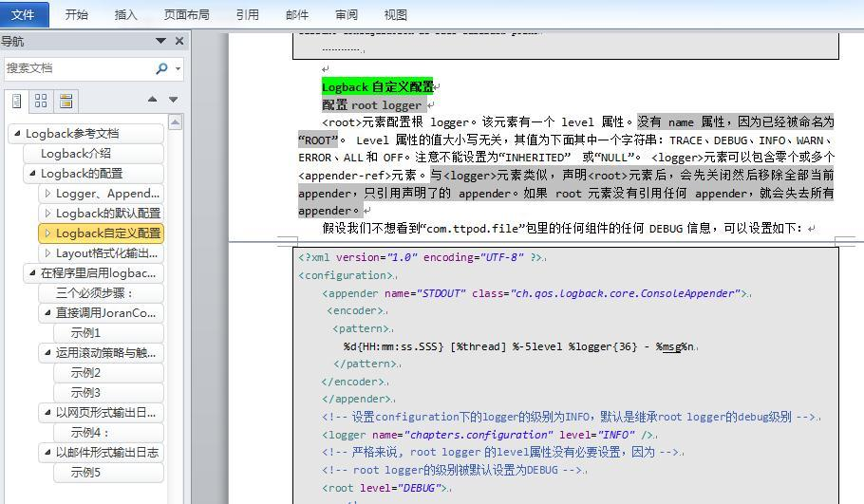Click the search magnifier icon in navigation
Screen dimensions: 864x504
click(x=161, y=68)
